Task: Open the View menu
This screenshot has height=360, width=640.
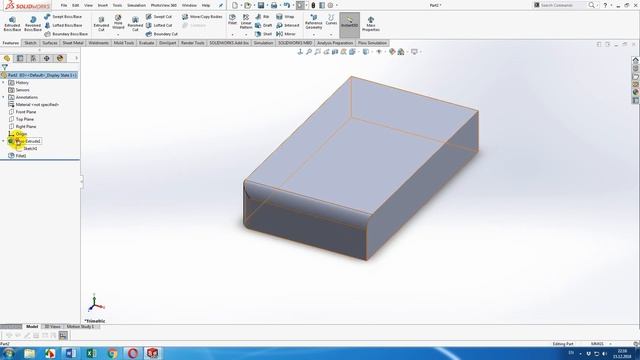Action: (88, 5)
